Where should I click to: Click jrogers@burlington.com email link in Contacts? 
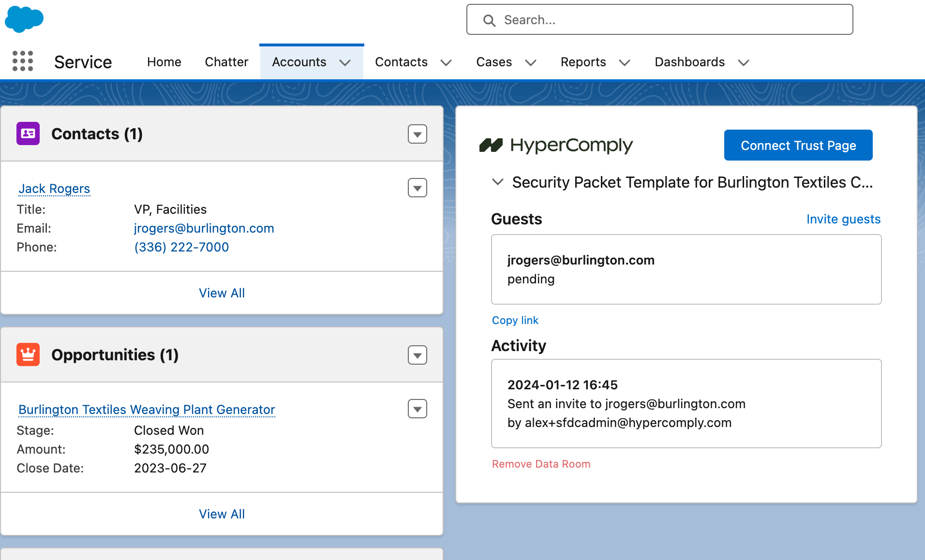click(x=204, y=228)
